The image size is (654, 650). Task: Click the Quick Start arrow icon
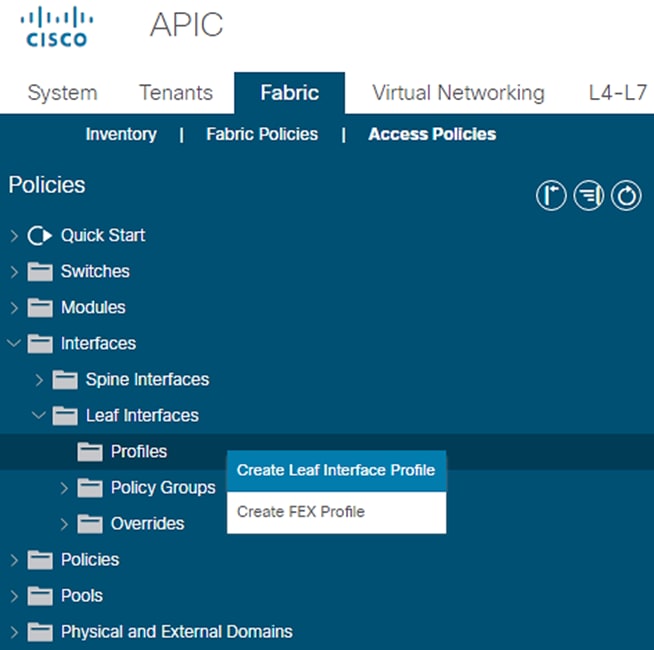coord(40,236)
